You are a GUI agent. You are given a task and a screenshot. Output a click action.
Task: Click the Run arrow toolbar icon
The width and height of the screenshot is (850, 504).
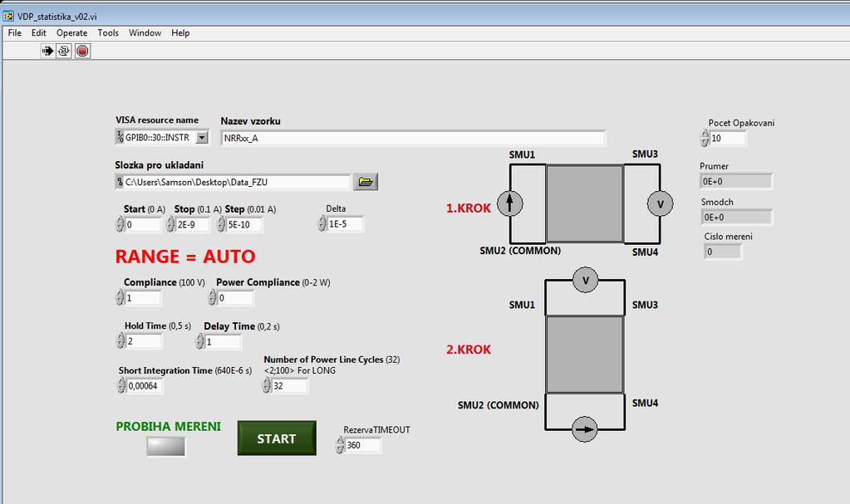pyautogui.click(x=47, y=51)
